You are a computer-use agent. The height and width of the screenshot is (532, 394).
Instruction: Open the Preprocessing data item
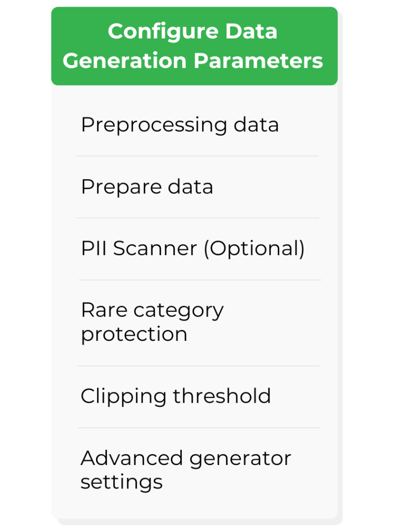180,125
